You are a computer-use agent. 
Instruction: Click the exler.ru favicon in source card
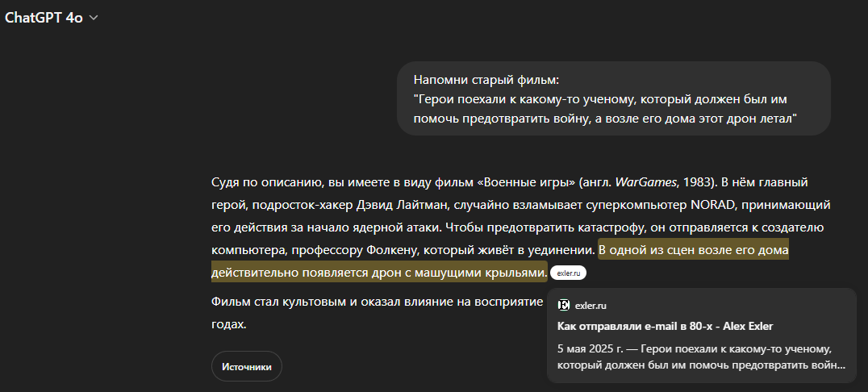[564, 305]
